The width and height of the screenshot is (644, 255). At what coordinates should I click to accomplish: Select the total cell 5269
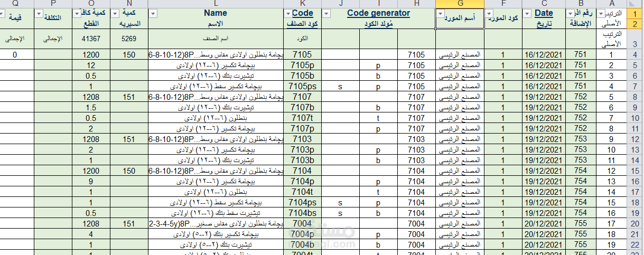(x=129, y=39)
